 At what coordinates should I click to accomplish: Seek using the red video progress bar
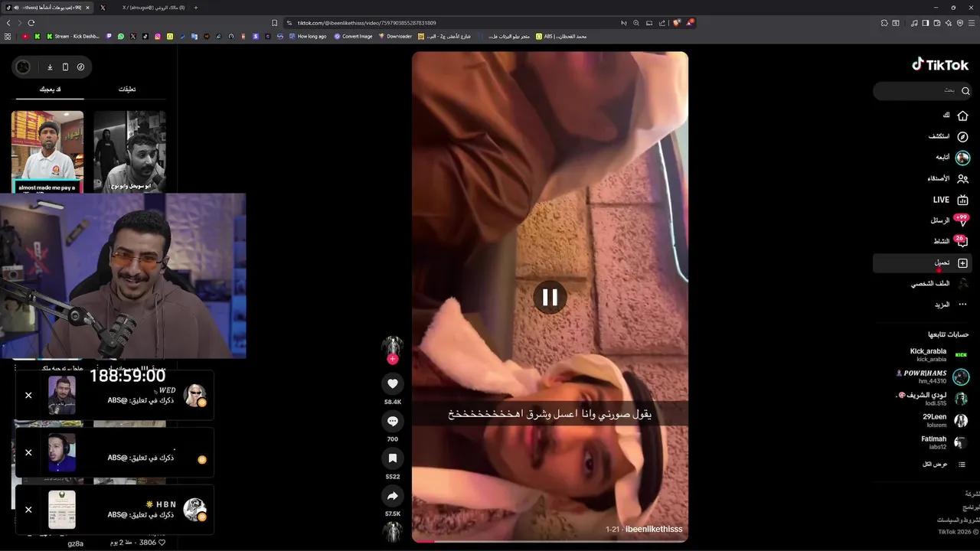pos(550,542)
